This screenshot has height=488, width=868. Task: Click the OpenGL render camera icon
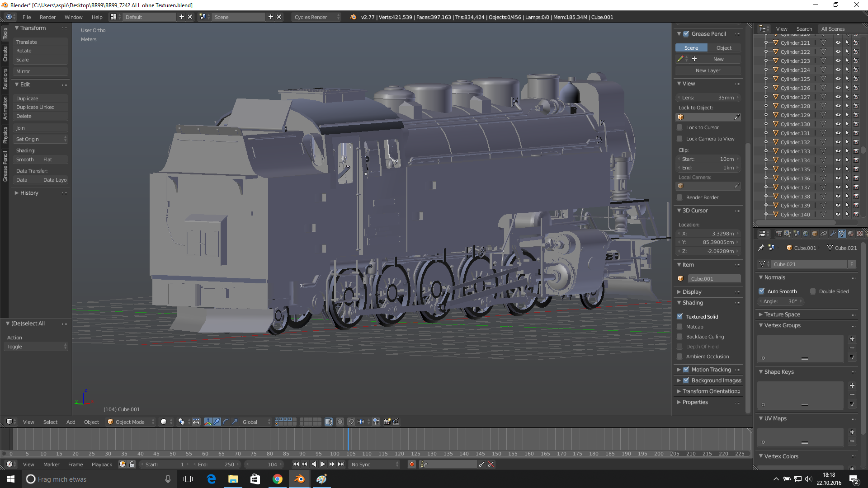coord(387,422)
